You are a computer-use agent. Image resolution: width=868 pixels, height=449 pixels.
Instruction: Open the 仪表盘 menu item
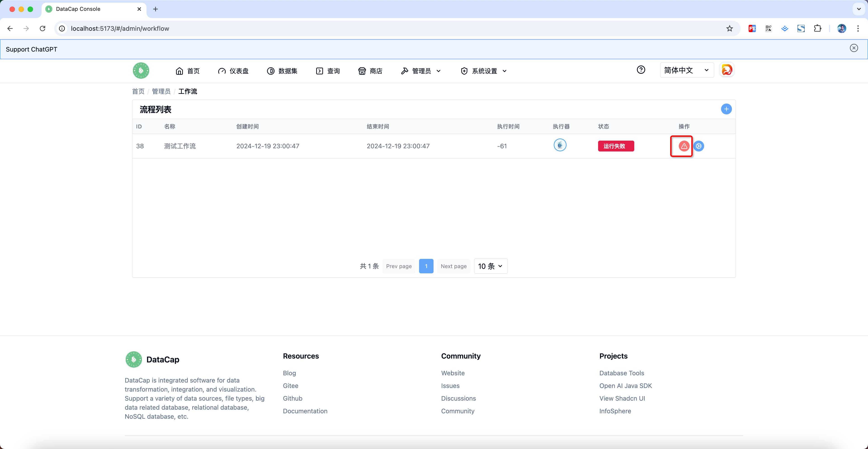click(x=233, y=71)
